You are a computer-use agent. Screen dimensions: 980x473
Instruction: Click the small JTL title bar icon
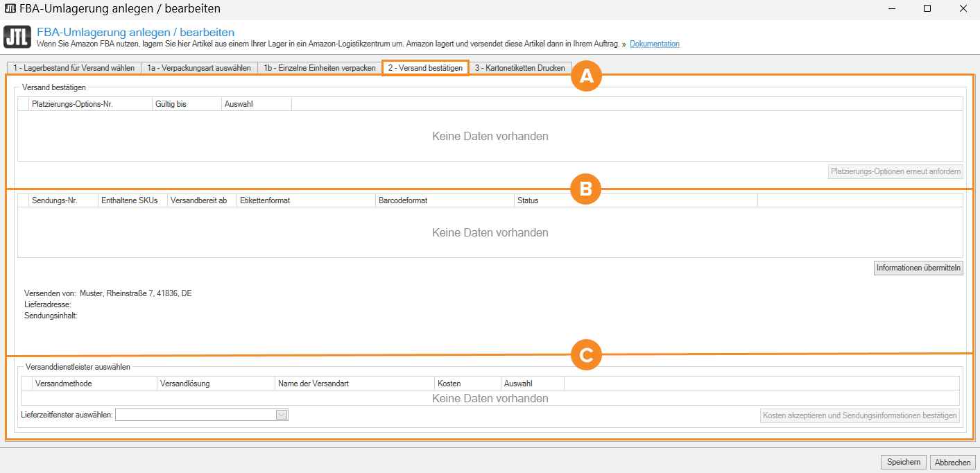(10, 9)
